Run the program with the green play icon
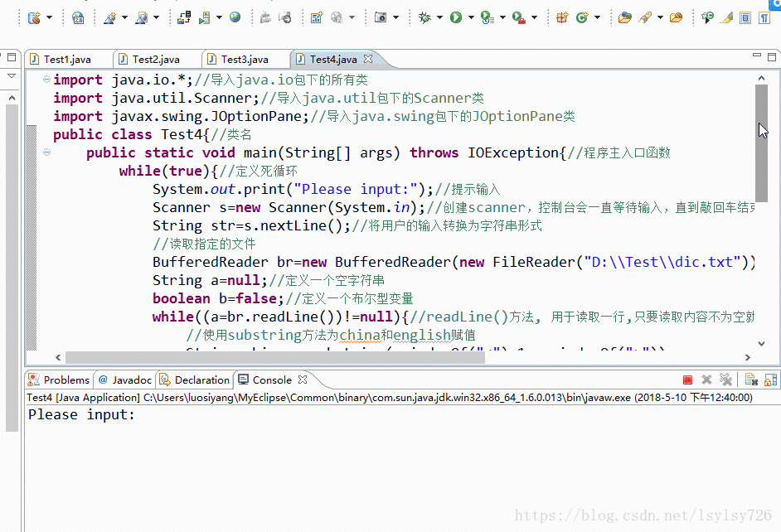Viewport: 781px width, 532px height. 456,18
